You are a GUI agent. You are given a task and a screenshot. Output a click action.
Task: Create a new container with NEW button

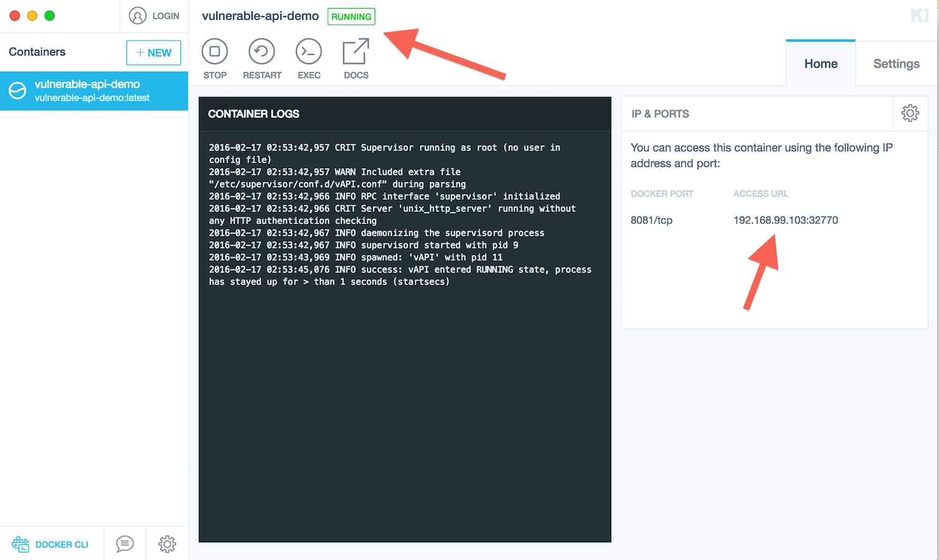tap(154, 53)
